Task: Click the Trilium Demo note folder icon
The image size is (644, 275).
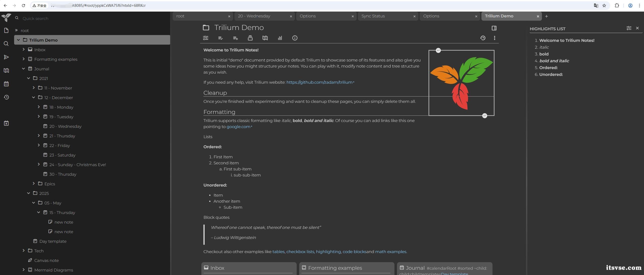Action: pyautogui.click(x=206, y=27)
